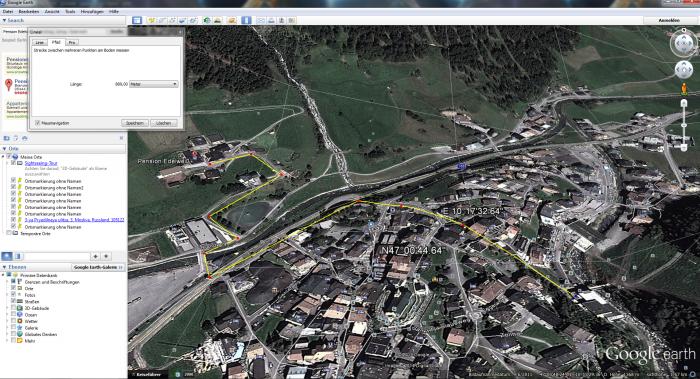Click the pan move navigation control
This screenshot has height=379, width=700.
(683, 70)
